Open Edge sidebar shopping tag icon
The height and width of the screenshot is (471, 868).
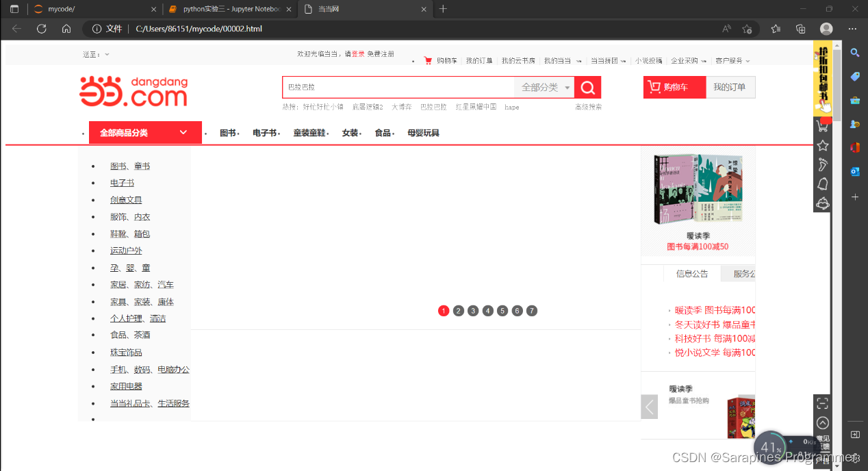click(x=855, y=77)
